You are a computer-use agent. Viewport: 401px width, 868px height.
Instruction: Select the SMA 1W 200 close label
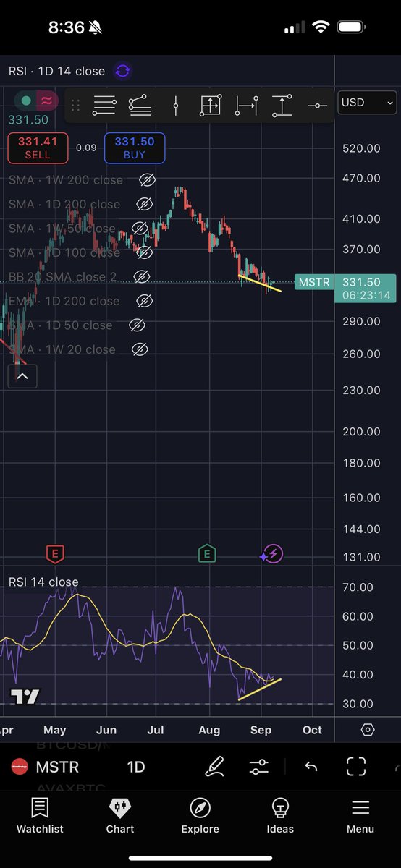(66, 180)
